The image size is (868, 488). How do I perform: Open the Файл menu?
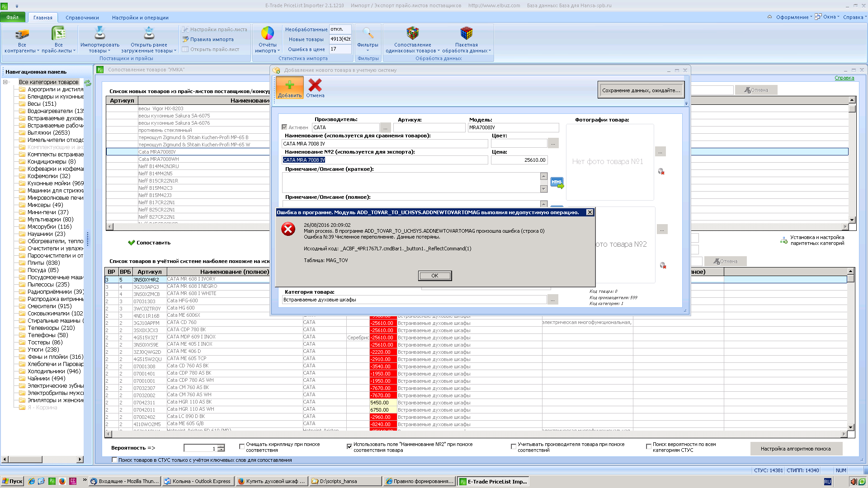point(13,17)
